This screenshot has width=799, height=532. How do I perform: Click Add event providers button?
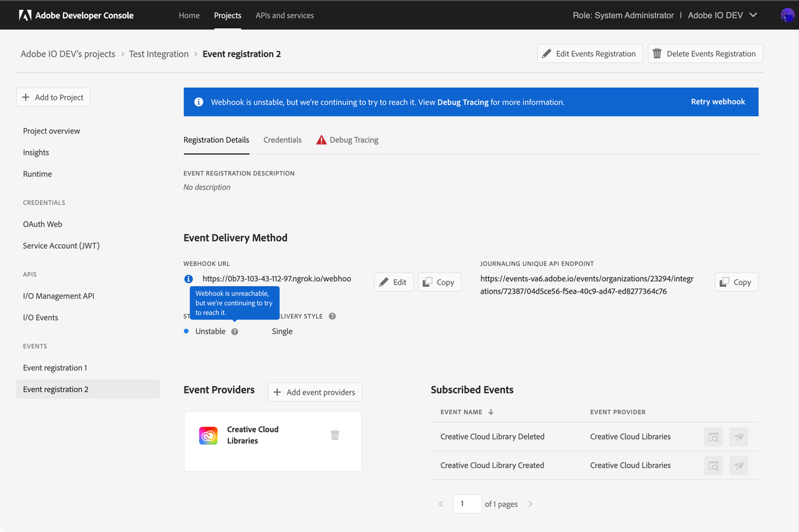click(315, 392)
